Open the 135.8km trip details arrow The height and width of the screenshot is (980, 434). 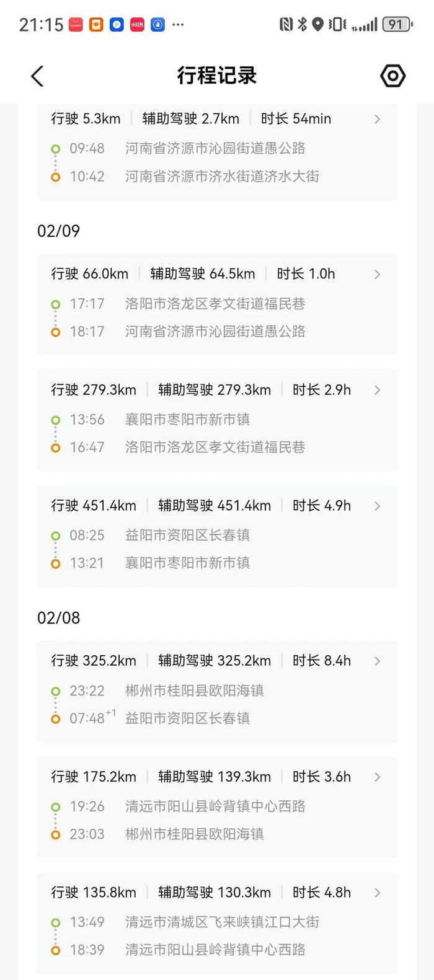[377, 893]
